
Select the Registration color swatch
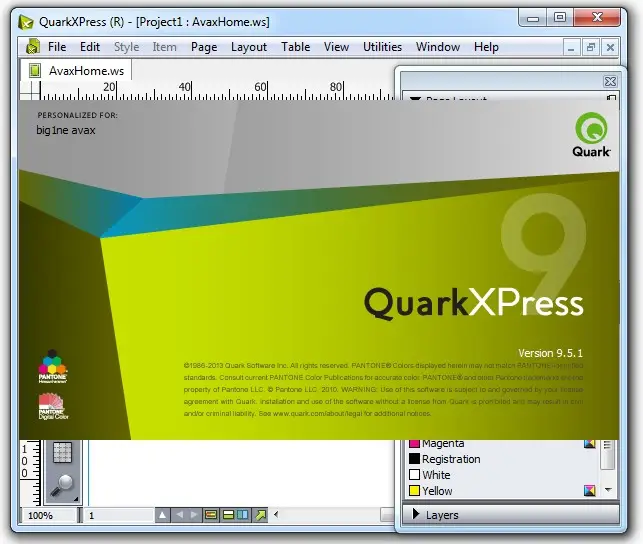click(x=414, y=459)
